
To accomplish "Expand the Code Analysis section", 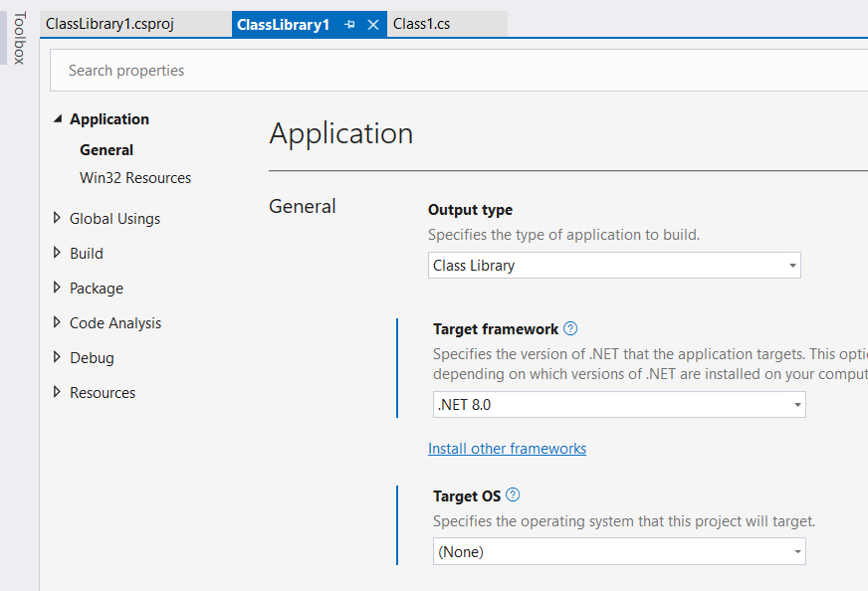I will tap(57, 323).
